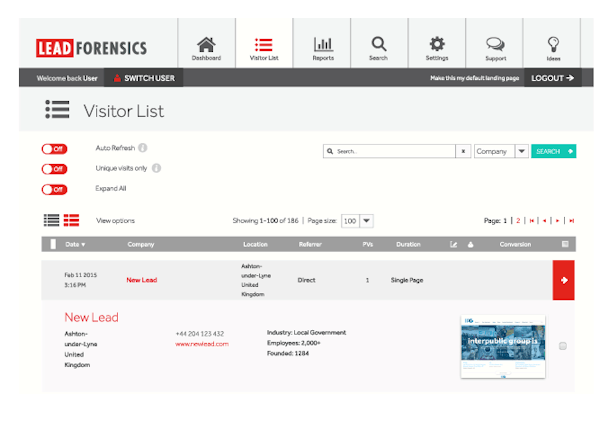Click the green SEARCH button
The image size is (600, 421).
(553, 151)
